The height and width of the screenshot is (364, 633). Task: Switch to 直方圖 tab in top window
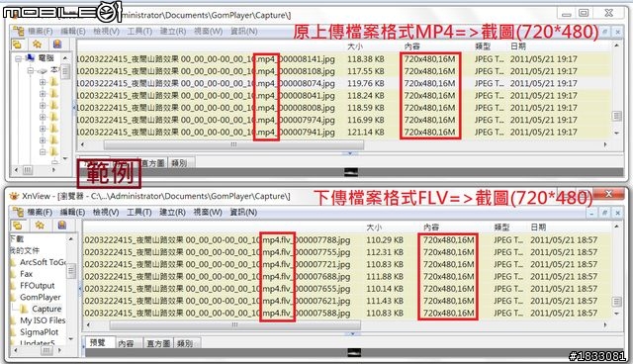[x=152, y=163]
